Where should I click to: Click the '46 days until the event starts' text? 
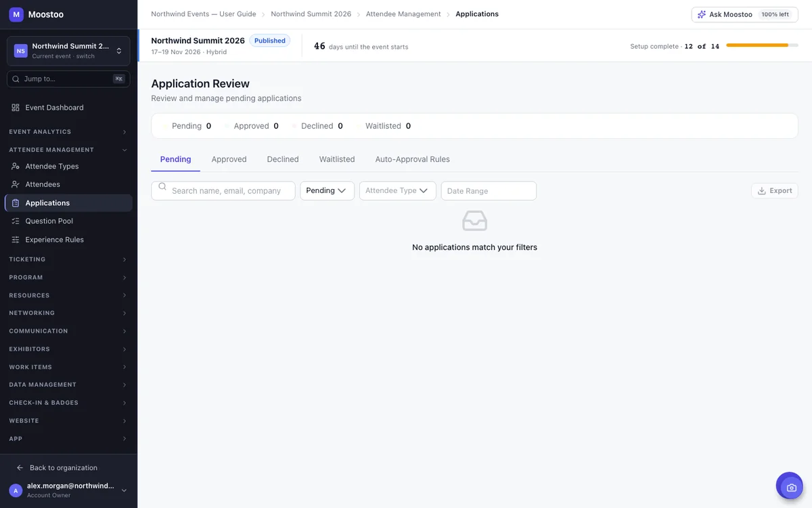[x=361, y=47]
